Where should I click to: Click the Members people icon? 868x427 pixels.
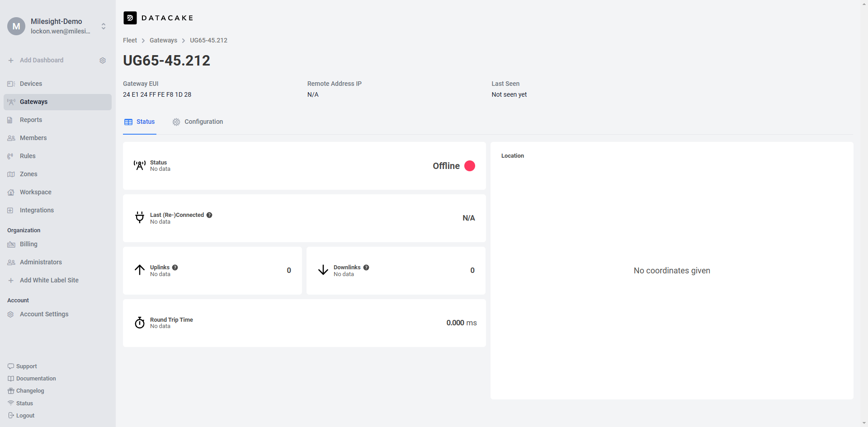11,138
